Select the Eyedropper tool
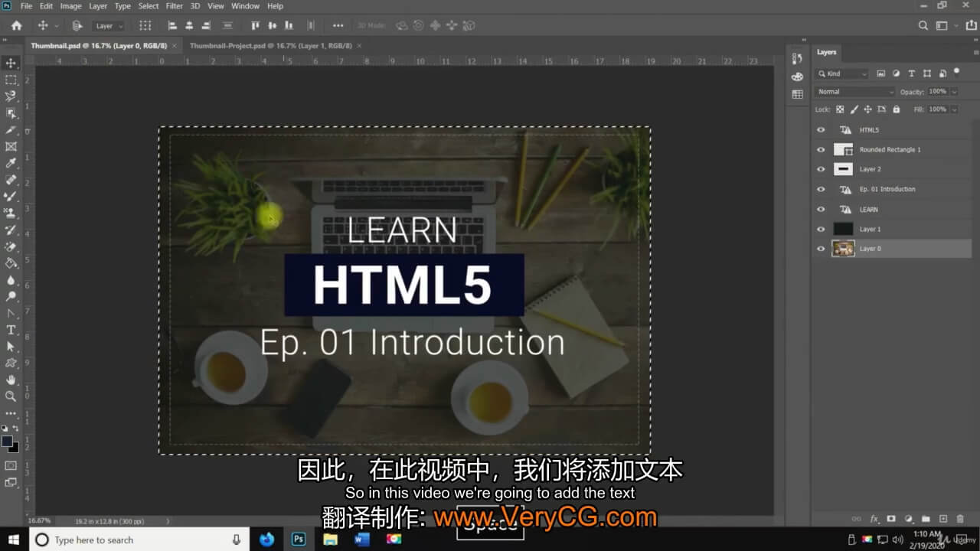 [x=11, y=163]
